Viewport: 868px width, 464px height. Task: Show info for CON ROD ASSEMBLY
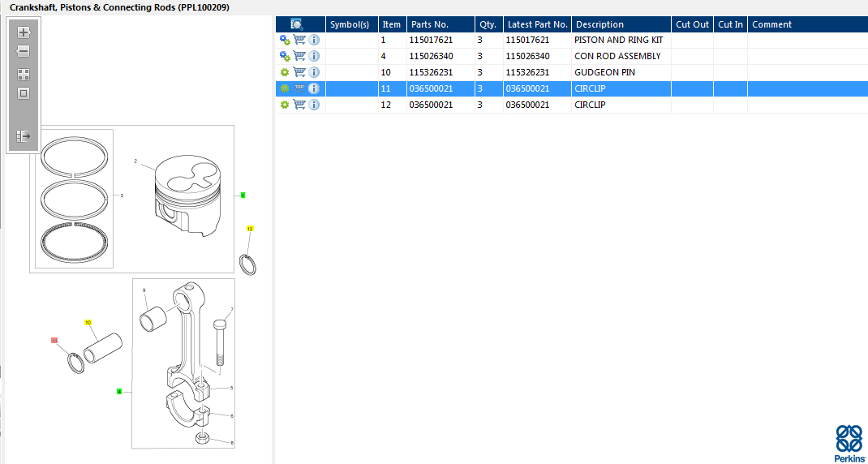(314, 56)
